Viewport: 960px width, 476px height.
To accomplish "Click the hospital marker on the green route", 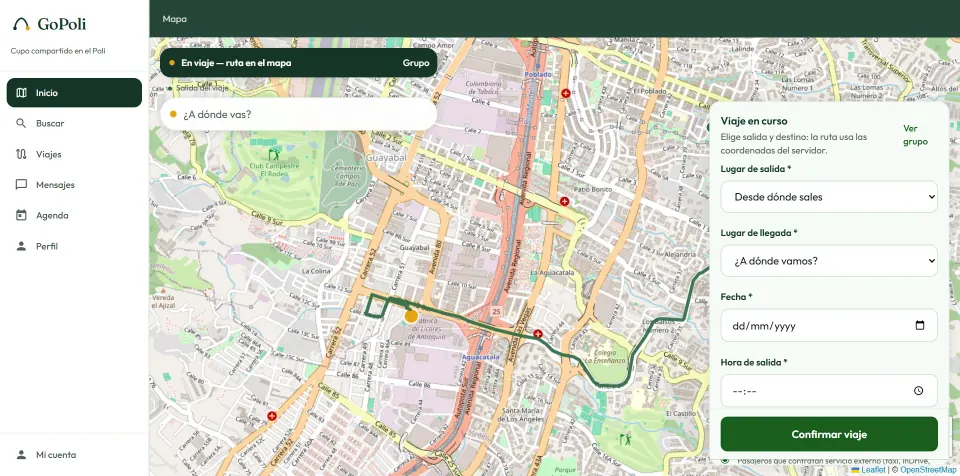I will [538, 334].
